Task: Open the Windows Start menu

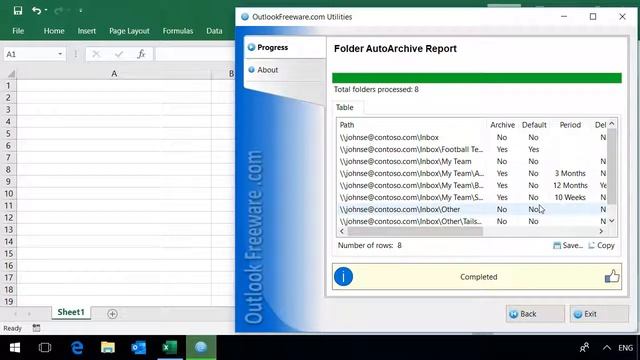Action: [15, 347]
